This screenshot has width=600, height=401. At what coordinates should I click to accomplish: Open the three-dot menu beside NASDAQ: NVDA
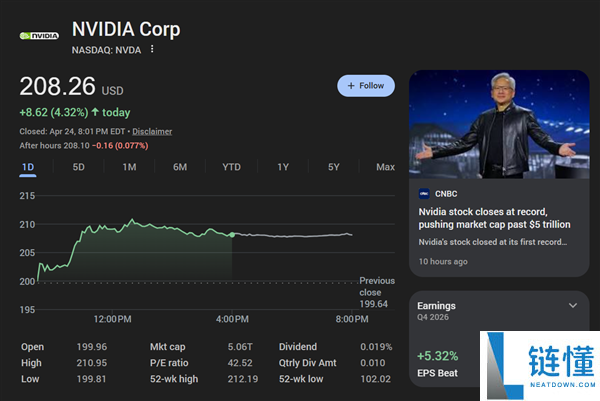click(152, 49)
